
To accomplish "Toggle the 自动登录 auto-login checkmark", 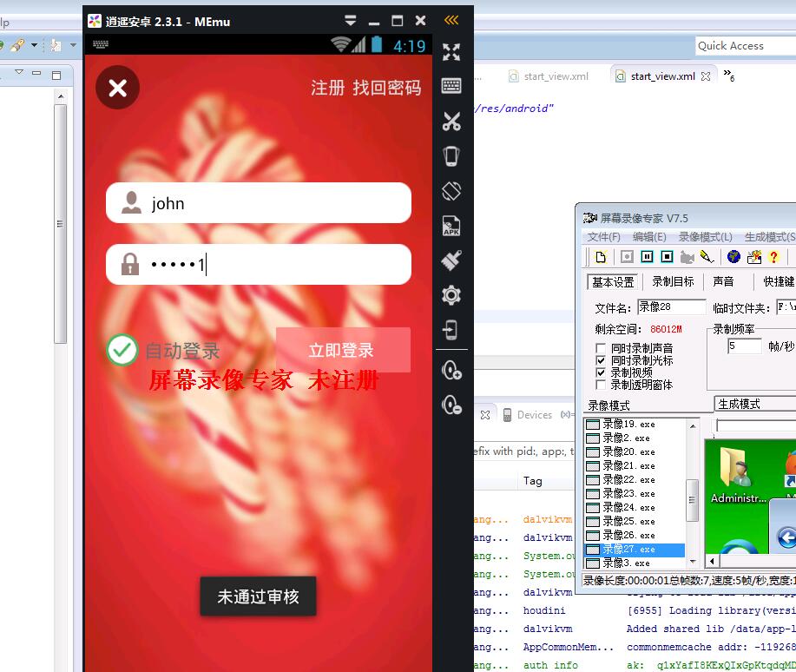I will (122, 350).
